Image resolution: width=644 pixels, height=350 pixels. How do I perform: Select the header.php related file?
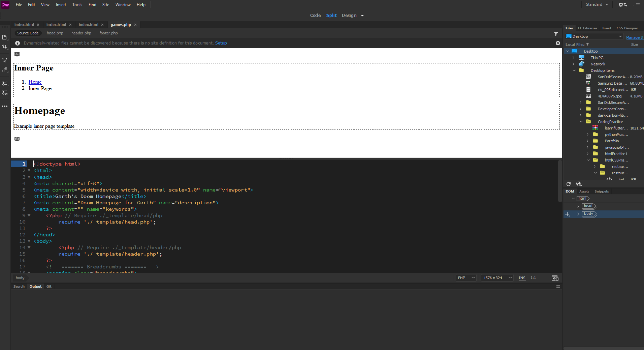pos(81,33)
